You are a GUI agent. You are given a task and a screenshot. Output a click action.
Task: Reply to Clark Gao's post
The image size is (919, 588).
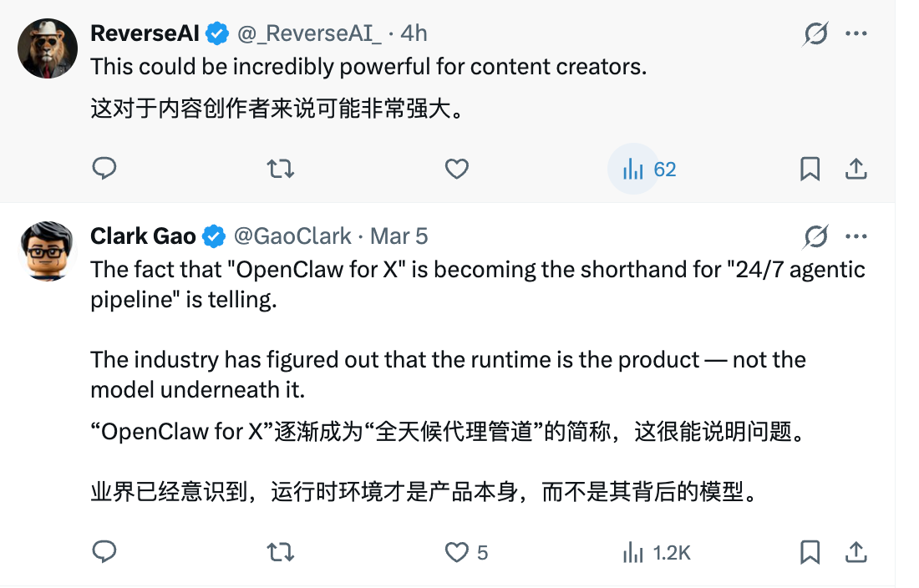(104, 552)
